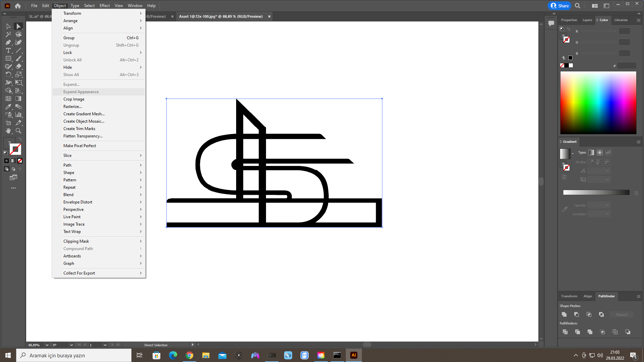Click the Share button
Image resolution: width=644 pixels, height=362 pixels.
559,6
